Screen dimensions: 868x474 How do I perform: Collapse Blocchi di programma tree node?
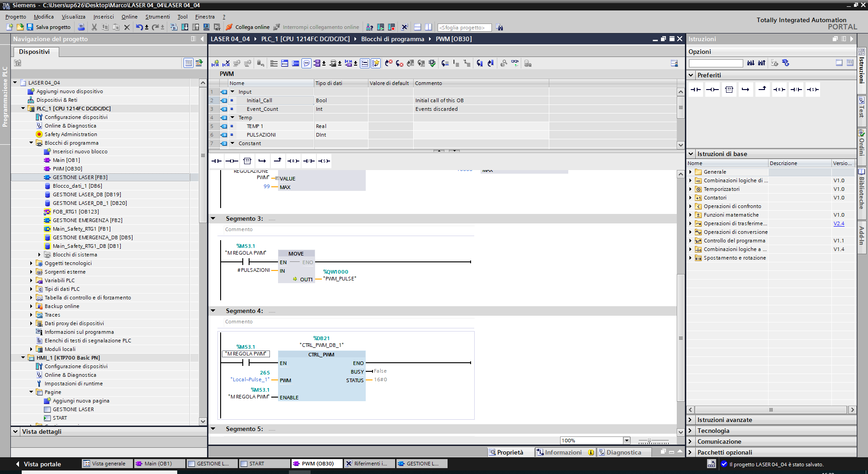(x=31, y=143)
